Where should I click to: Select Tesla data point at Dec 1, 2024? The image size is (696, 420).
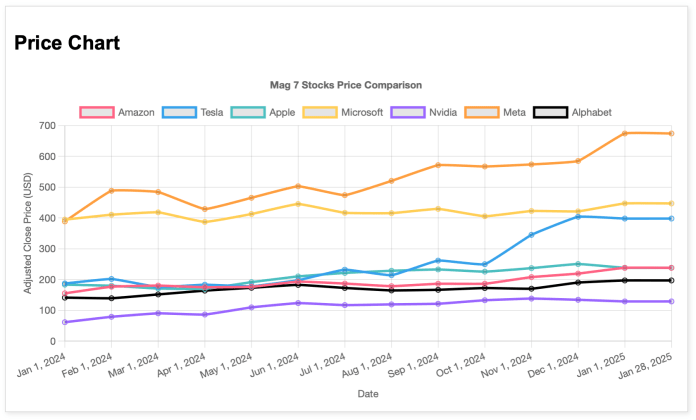tap(578, 217)
